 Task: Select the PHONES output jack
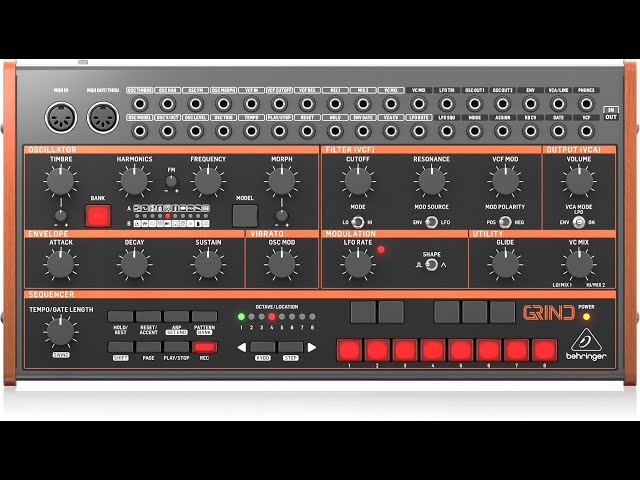tap(586, 104)
